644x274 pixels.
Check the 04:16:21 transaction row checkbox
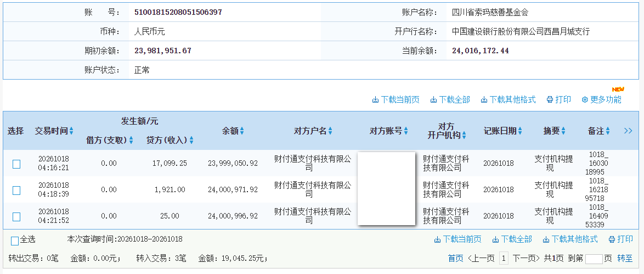(x=16, y=164)
